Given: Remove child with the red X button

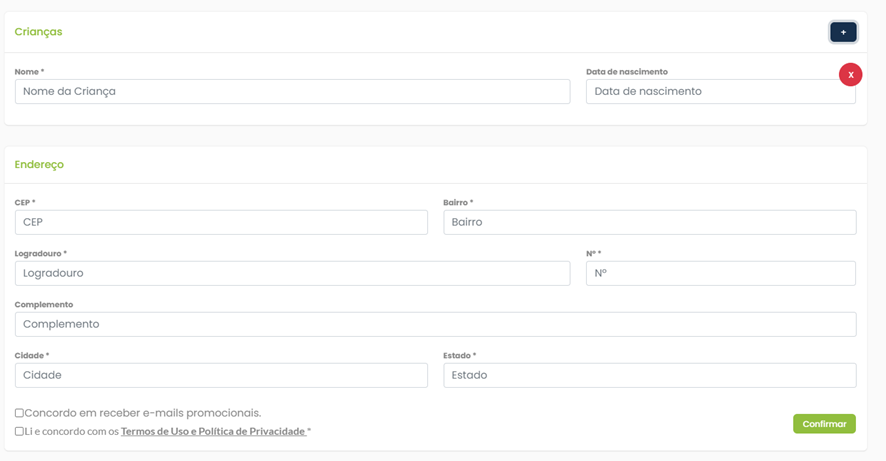Looking at the screenshot, I should 850,74.
